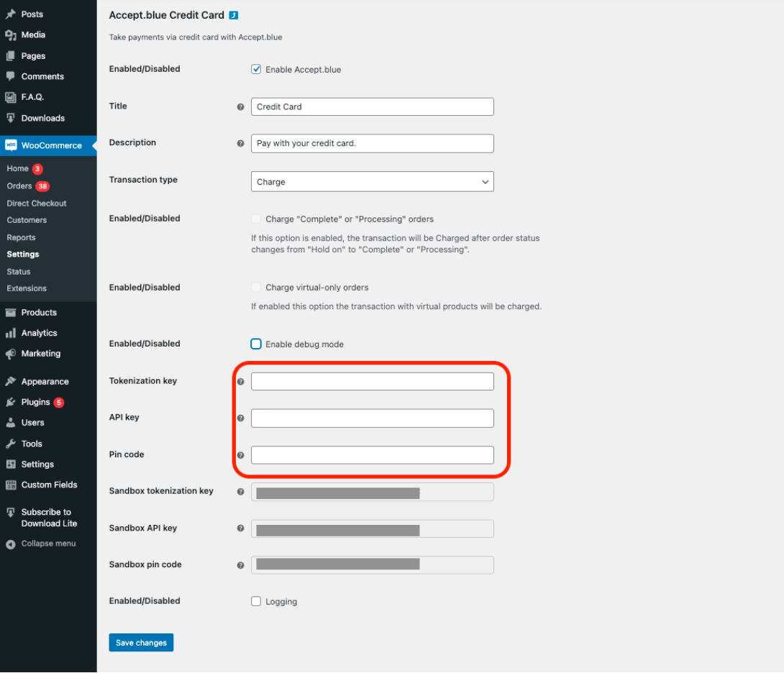Click the Users person icon
This screenshot has height=673, width=784.
11,423
